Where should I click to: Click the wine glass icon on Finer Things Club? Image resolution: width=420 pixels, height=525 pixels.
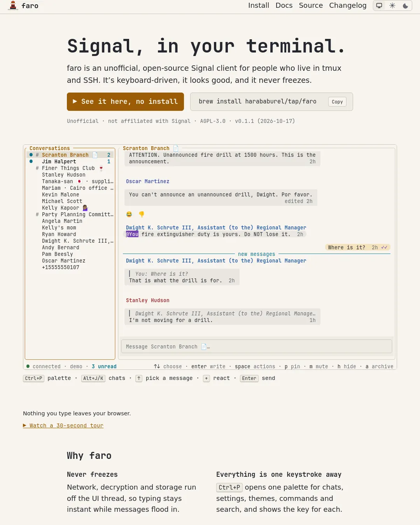tap(101, 168)
